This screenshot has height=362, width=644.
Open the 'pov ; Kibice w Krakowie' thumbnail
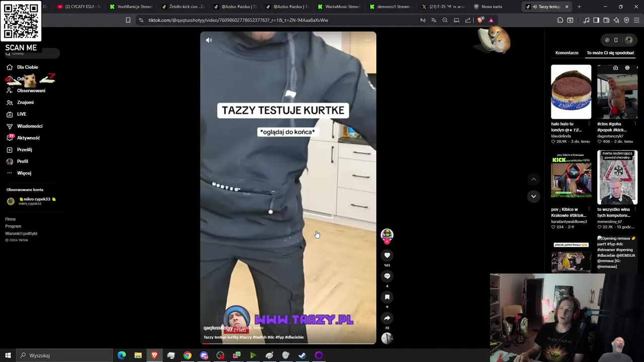(571, 177)
